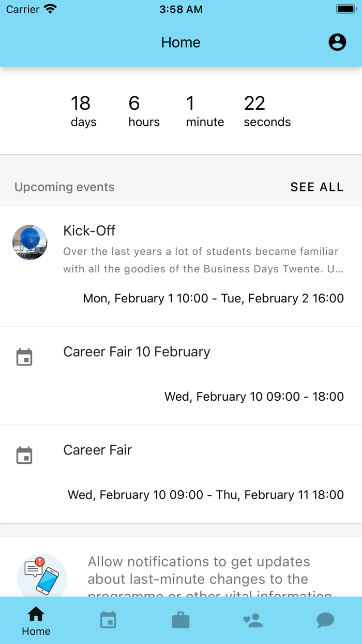Open the Career Fair 10 February event
The height and width of the screenshot is (644, 362).
point(137,352)
